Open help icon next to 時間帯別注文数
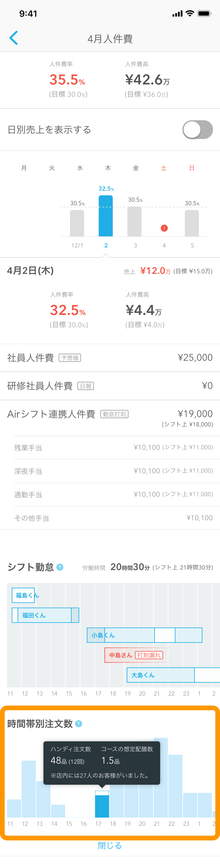This screenshot has height=868, width=220. (79, 724)
